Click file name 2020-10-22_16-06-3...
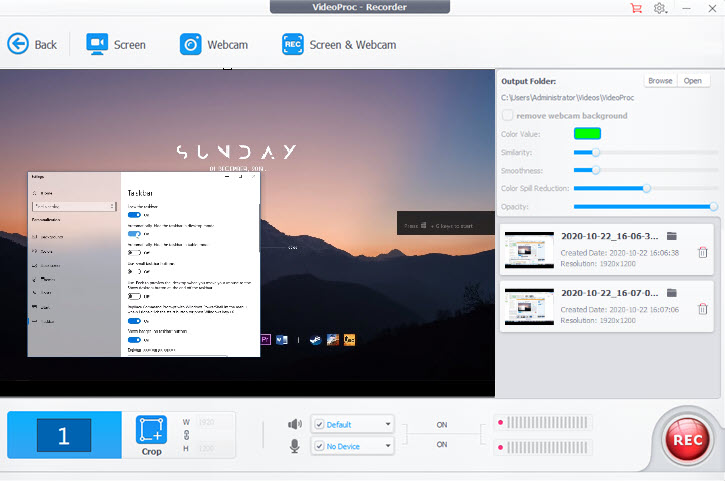 (609, 236)
